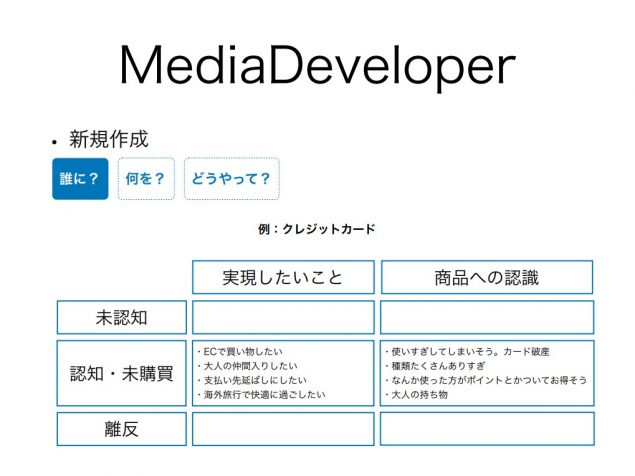Viewport: 635px width, 476px height.
Task: Select the 商品への認識 column header
Action: pos(486,277)
